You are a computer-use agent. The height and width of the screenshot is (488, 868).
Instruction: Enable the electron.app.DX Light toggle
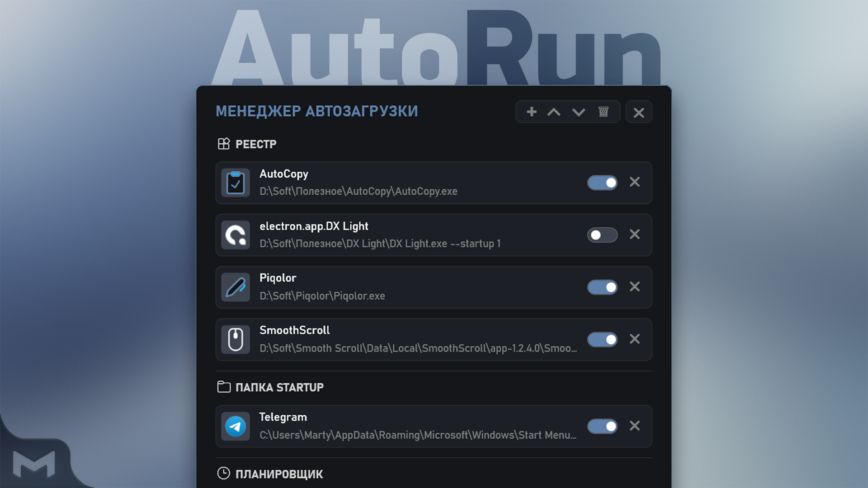click(x=602, y=235)
